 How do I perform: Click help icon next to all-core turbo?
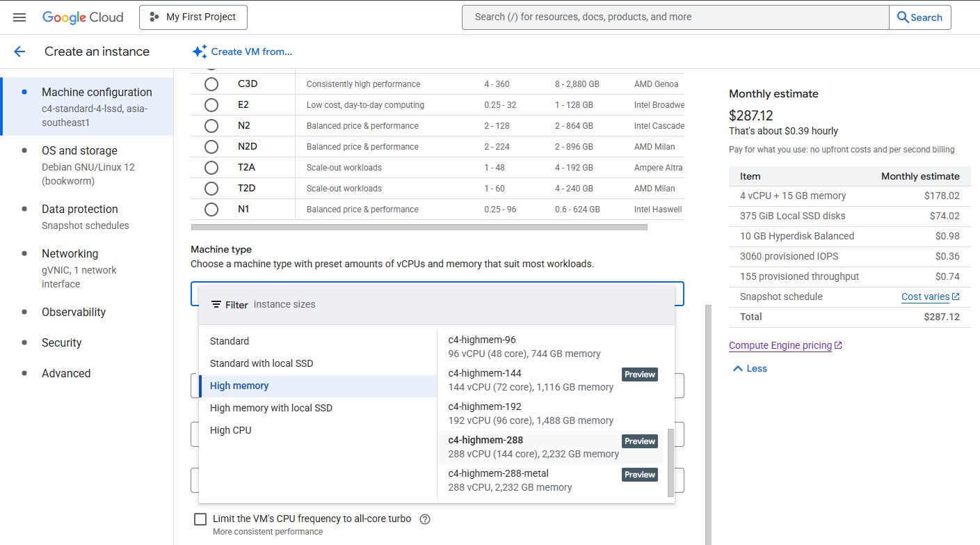click(426, 519)
